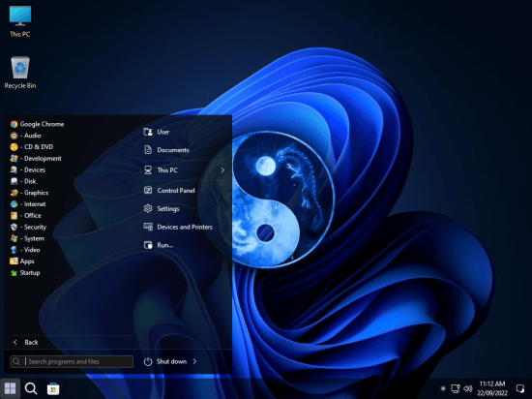Expand the This PC submenu arrow
Viewport: 532px width, 399px height.
(222, 170)
